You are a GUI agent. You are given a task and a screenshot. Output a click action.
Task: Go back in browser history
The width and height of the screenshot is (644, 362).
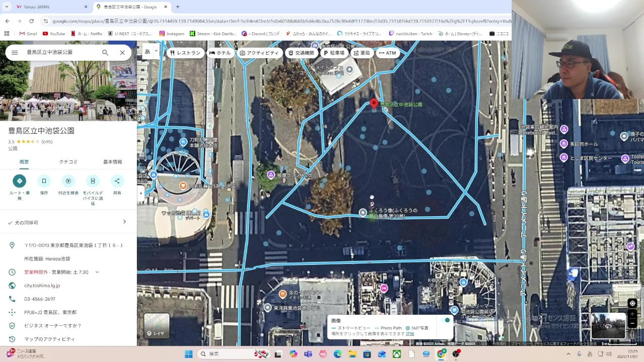[7, 21]
